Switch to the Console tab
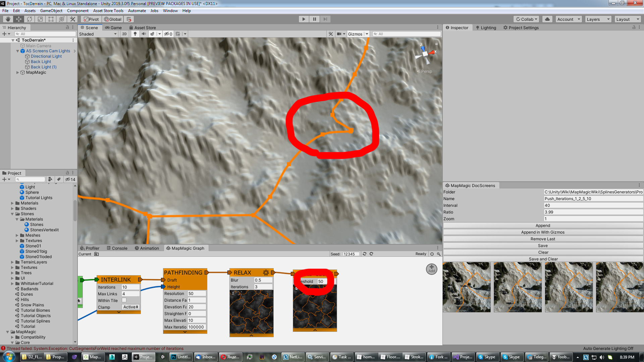This screenshot has height=362, width=644. coord(117,248)
